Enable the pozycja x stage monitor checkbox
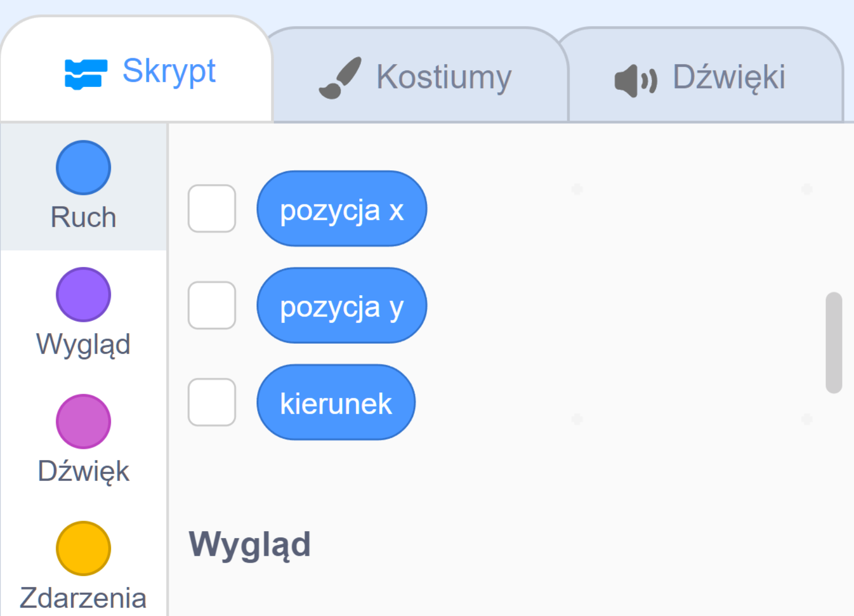The image size is (854, 616). [211, 208]
